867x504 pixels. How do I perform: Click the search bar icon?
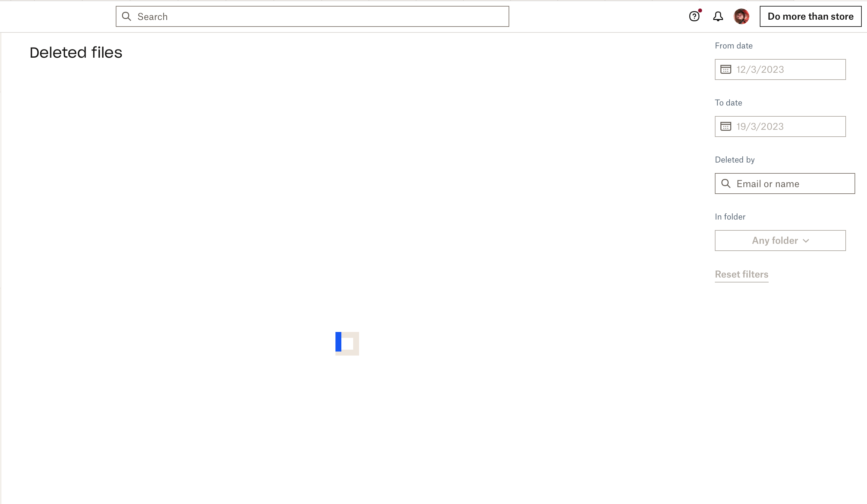127,16
